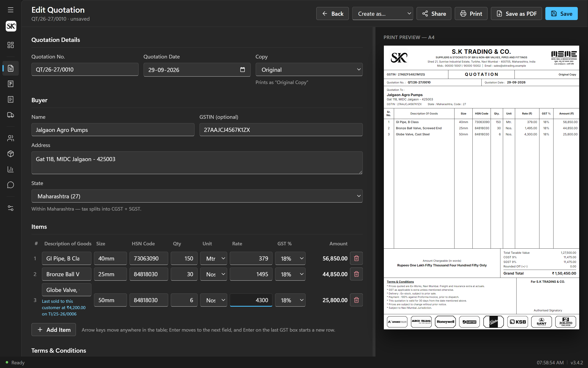The width and height of the screenshot is (588, 368).
Task: Click Save as PDF button
Action: [516, 14]
